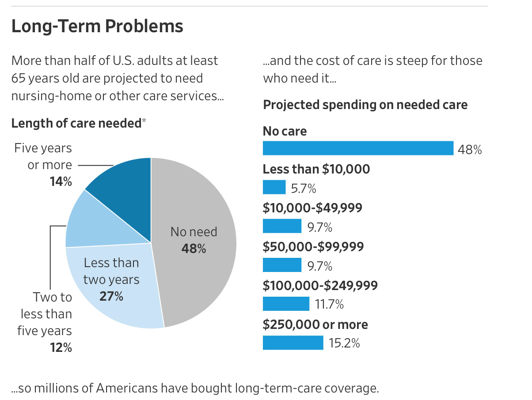Click the 'No care' 48% bar
Screen dimensions: 532x400
click(x=358, y=148)
